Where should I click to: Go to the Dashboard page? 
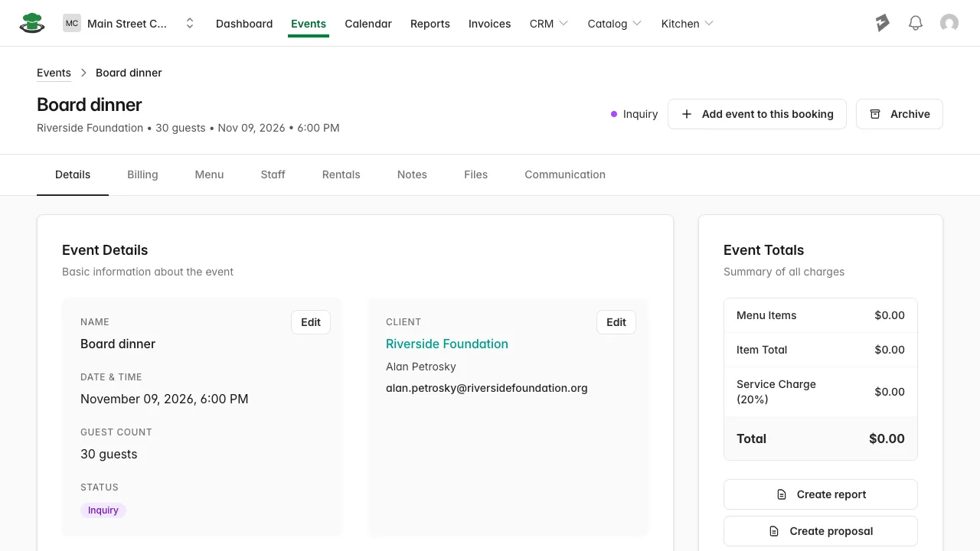click(x=244, y=24)
